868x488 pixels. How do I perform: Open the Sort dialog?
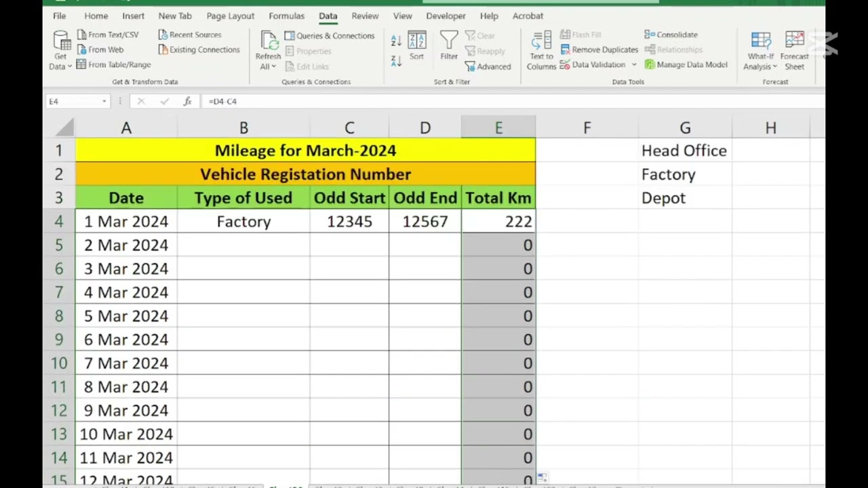click(416, 45)
